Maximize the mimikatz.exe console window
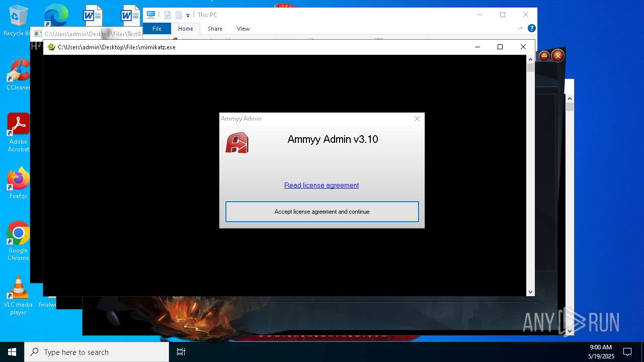This screenshot has width=644, height=362. pos(500,47)
